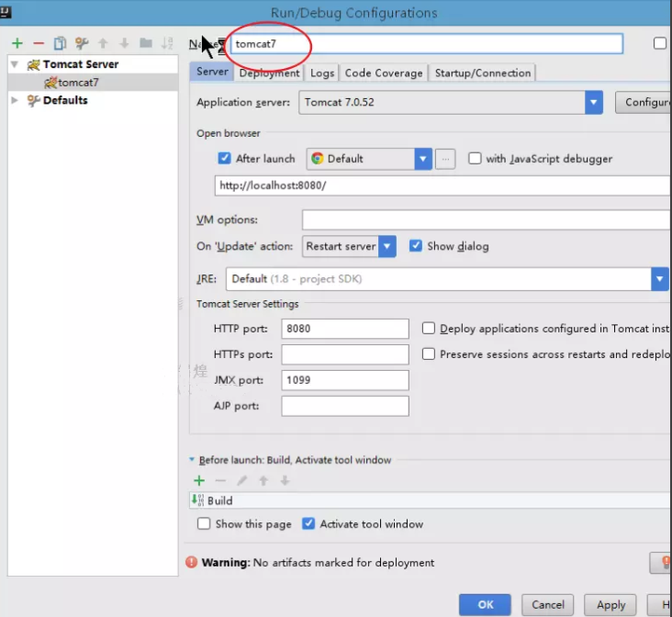Screen dimensions: 672x617
Task: Check Show this page option
Action: tap(204, 523)
